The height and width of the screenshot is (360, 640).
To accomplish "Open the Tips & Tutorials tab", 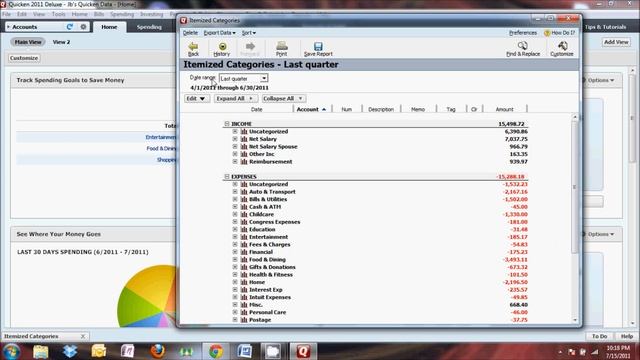I will click(x=605, y=27).
